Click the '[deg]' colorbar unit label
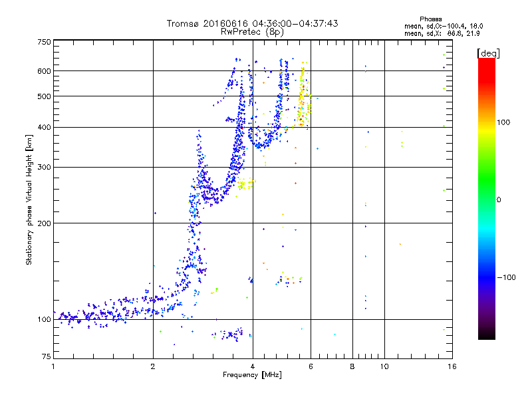 click(488, 53)
